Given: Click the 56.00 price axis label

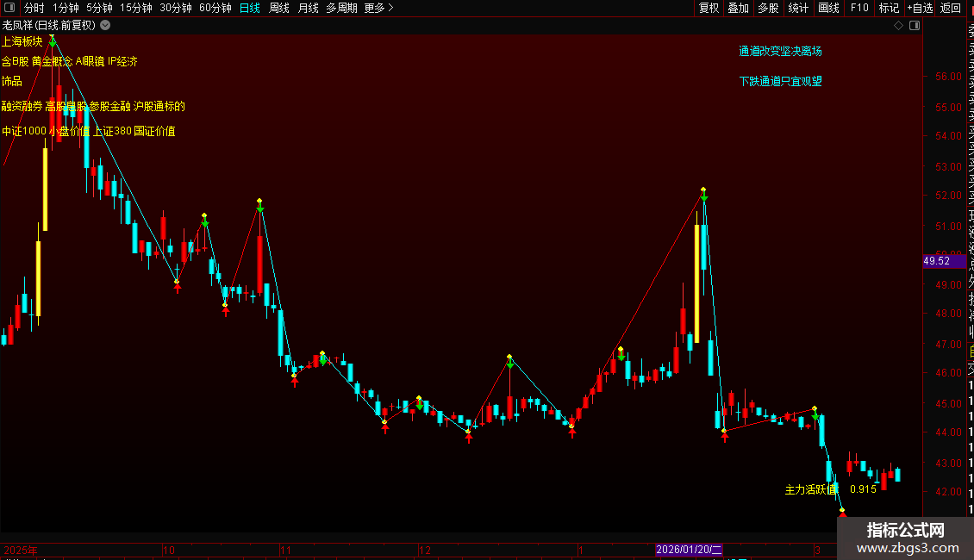Looking at the screenshot, I should pos(948,77).
